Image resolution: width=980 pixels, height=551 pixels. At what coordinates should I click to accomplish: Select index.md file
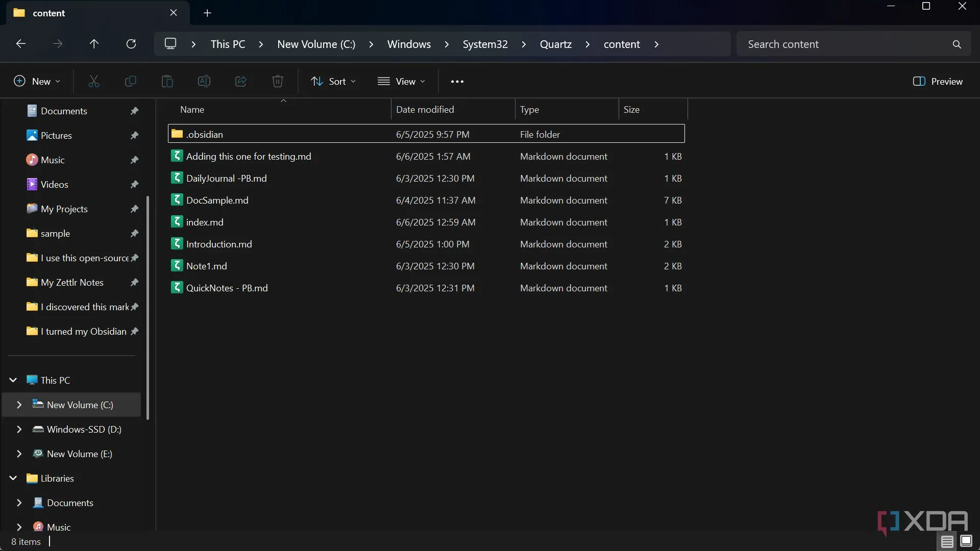tap(426, 222)
